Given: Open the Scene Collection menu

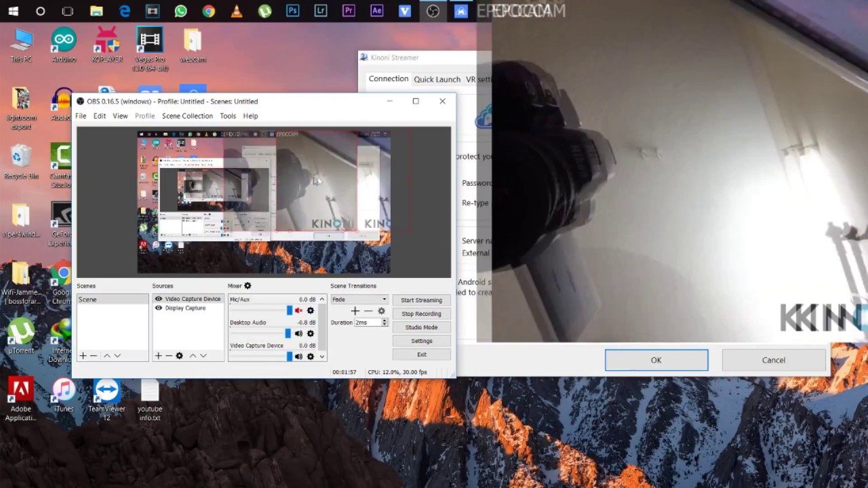Looking at the screenshot, I should click(x=187, y=116).
